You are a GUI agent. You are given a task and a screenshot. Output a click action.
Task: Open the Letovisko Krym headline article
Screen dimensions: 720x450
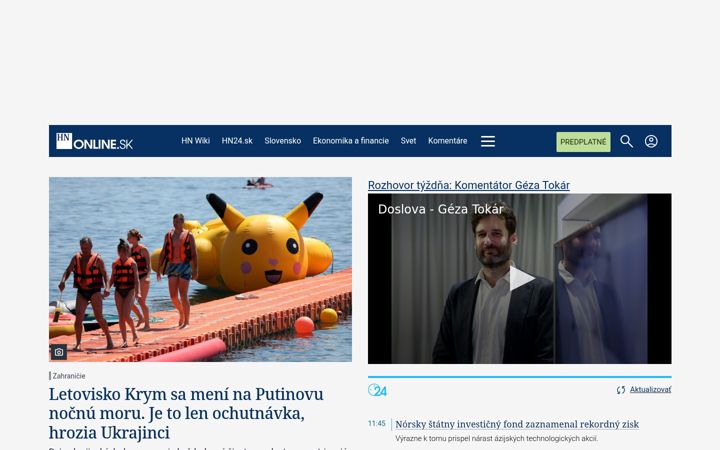[x=186, y=413]
